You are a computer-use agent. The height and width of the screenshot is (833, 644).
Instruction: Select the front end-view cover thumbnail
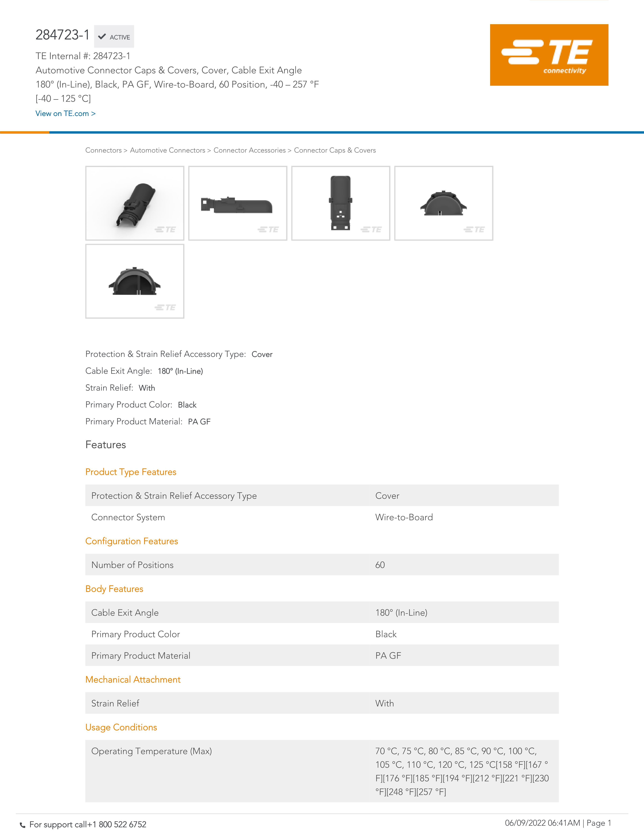click(444, 203)
